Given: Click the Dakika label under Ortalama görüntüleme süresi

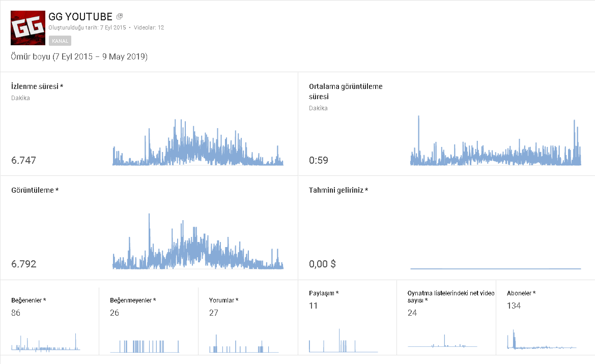Looking at the screenshot, I should tap(319, 108).
